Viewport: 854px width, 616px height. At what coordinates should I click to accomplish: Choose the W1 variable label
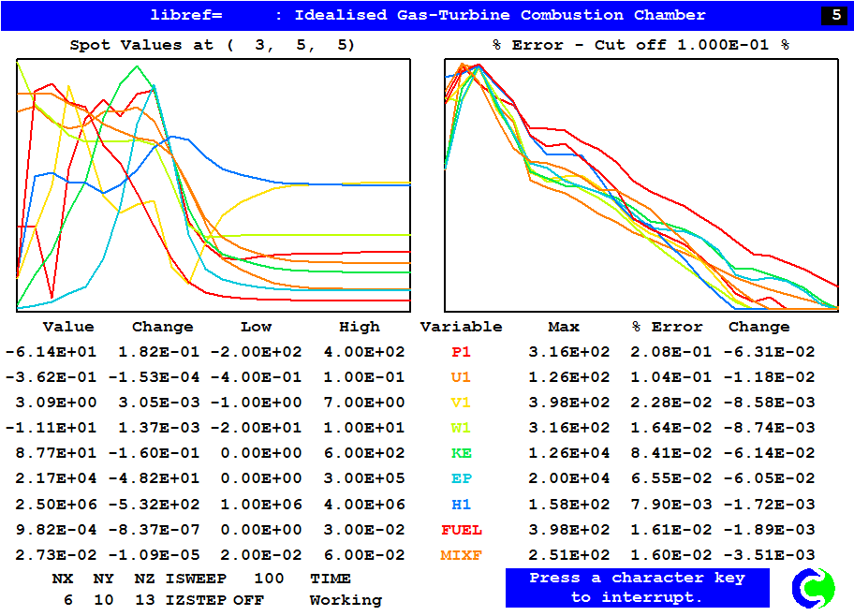(461, 428)
